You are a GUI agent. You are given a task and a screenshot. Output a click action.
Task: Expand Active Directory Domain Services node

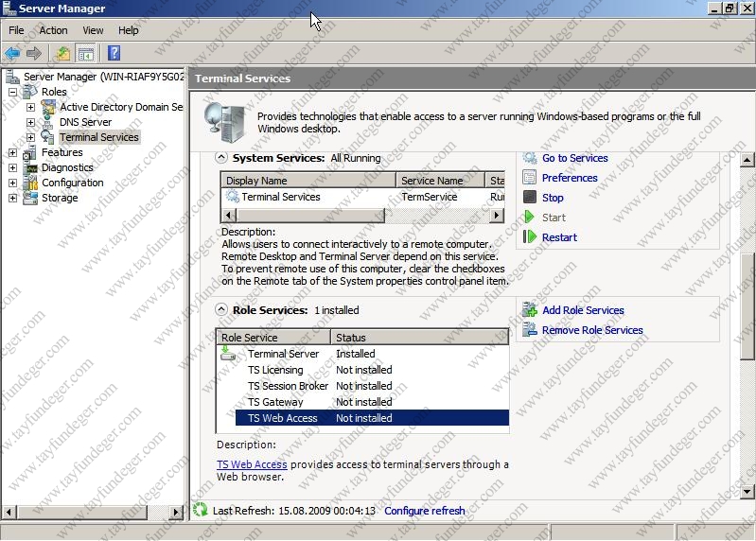pyautogui.click(x=30, y=107)
